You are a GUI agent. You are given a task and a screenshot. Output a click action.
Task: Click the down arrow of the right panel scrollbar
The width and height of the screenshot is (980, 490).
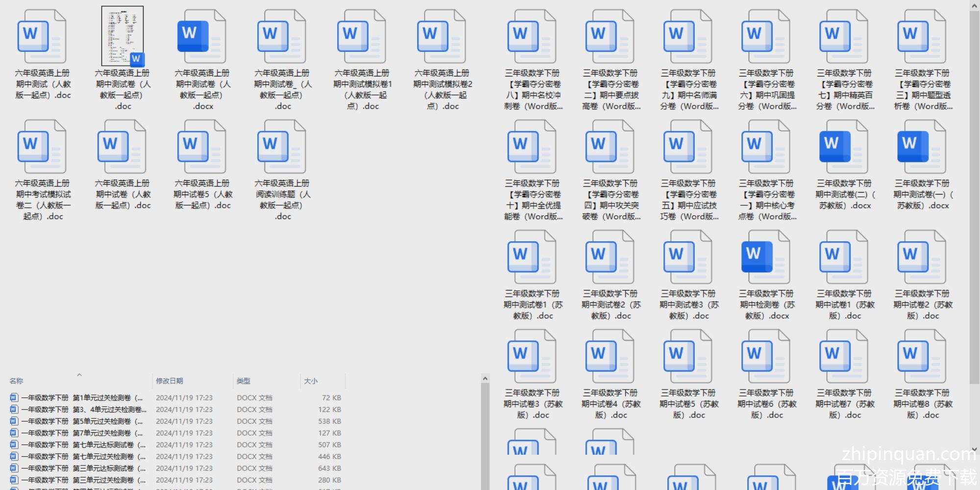pos(975,449)
